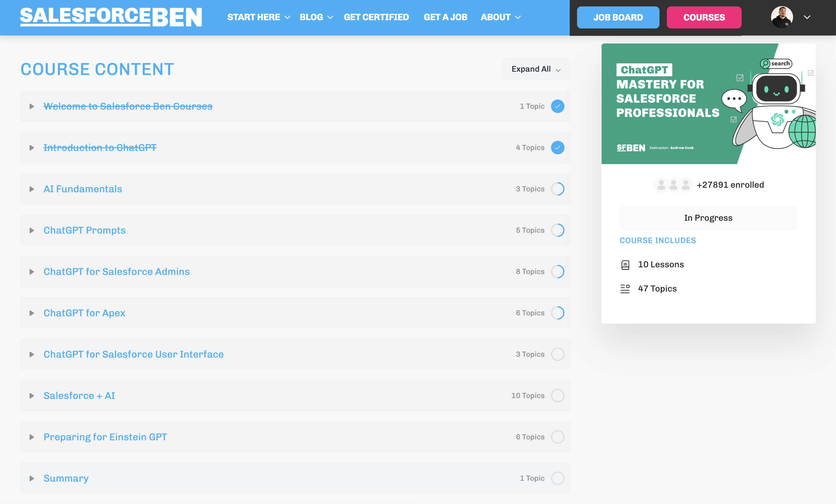Click the 8 Topics count label

click(x=530, y=272)
